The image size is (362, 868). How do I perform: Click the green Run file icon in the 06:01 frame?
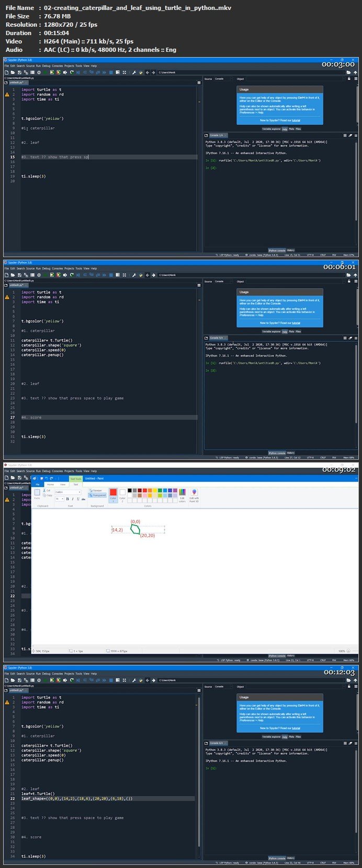coord(45,275)
